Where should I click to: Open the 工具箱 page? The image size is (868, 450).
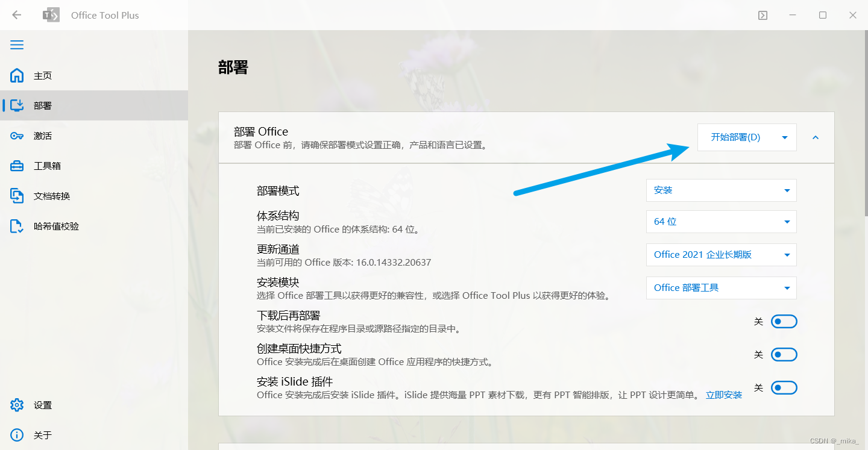(x=94, y=166)
